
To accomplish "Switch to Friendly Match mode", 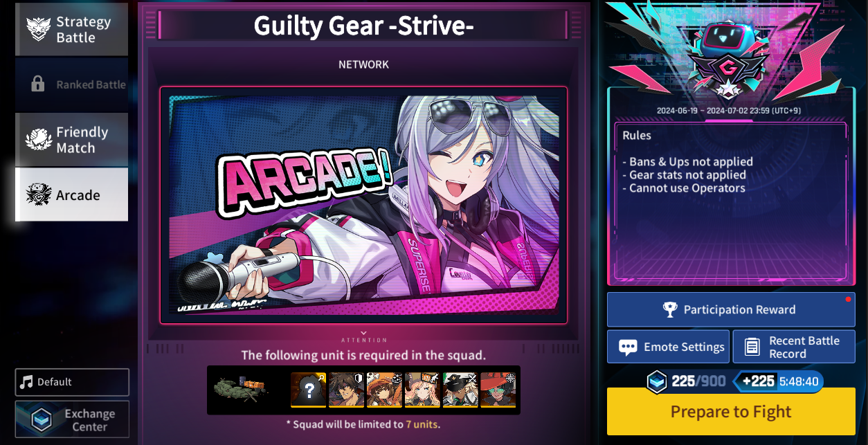I will 72,140.
